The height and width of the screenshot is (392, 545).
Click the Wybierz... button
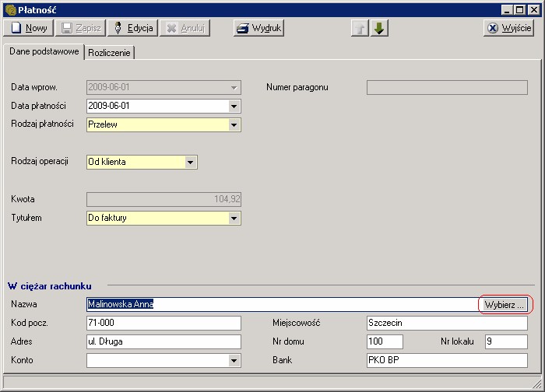coord(505,304)
